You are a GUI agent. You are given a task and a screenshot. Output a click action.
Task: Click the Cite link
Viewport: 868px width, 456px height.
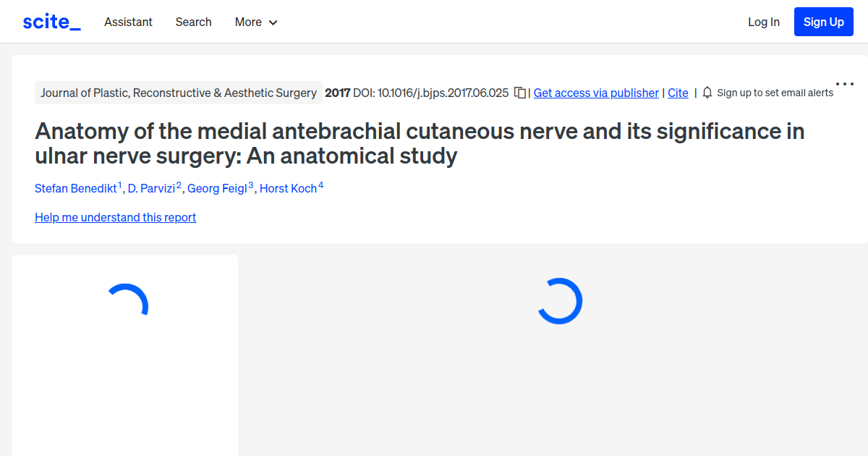(678, 93)
